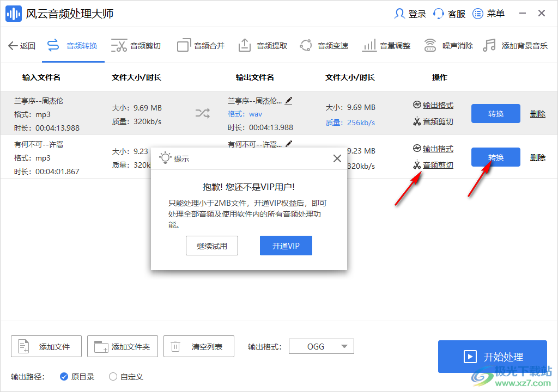Open the 音量调整 volume adjustment tool
Image resolution: width=558 pixels, height=392 pixels.
point(393,45)
